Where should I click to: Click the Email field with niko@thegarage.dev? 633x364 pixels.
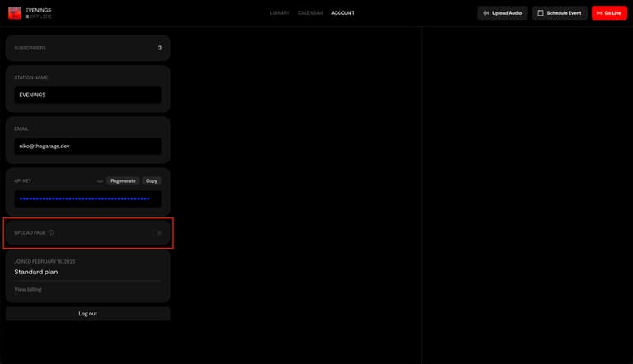tap(87, 146)
